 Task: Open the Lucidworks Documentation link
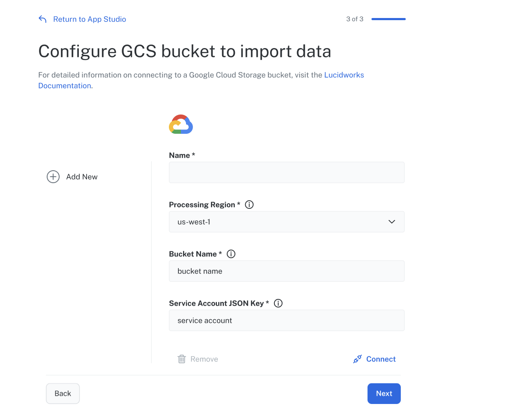pos(344,75)
